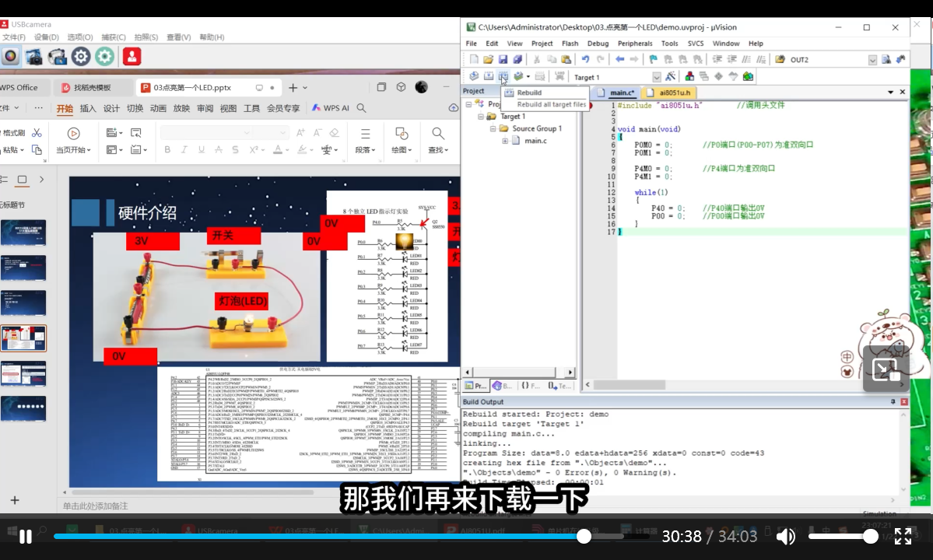This screenshot has width=933, height=560.
Task: Toggle underline formatting in WPS ribbon
Action: point(201,150)
